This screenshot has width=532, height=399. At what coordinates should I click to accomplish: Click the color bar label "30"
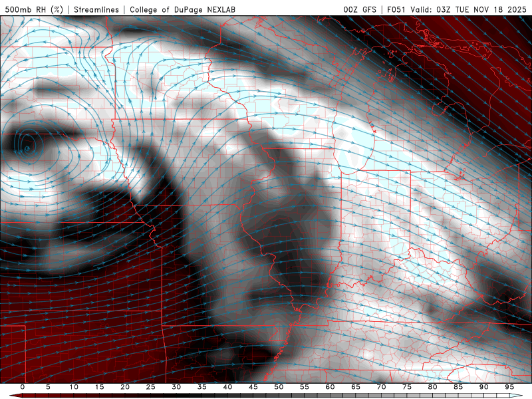(x=176, y=387)
